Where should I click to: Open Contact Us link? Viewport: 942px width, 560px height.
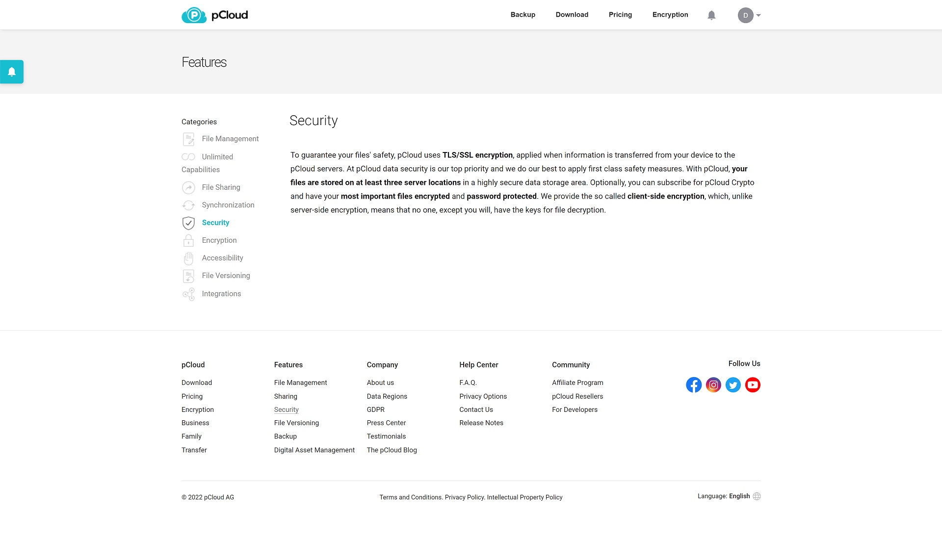coord(476,409)
